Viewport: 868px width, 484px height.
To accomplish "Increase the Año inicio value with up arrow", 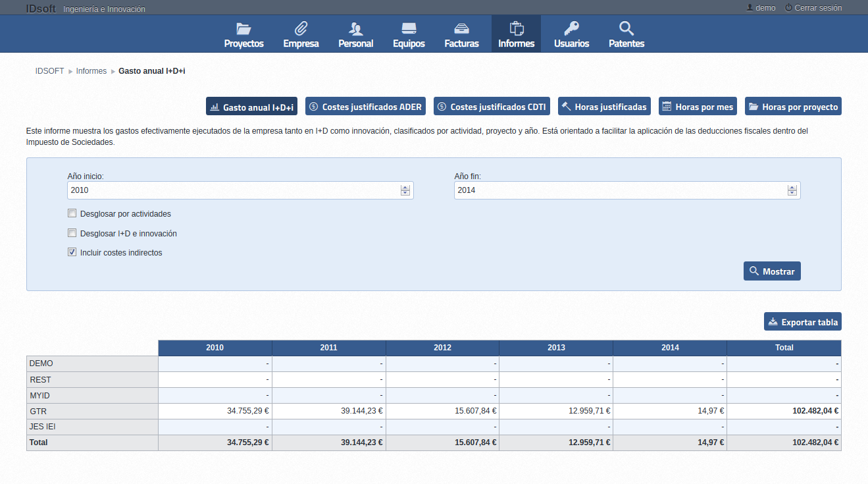I will 405,188.
